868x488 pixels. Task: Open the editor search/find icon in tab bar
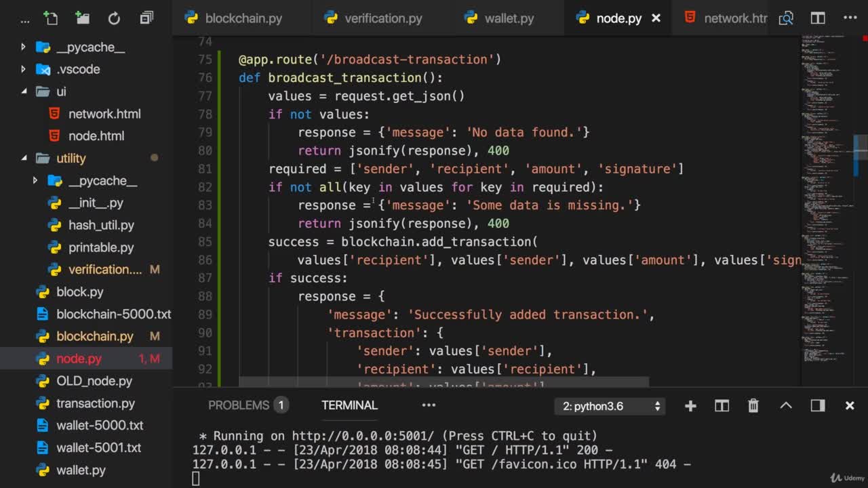(x=786, y=18)
